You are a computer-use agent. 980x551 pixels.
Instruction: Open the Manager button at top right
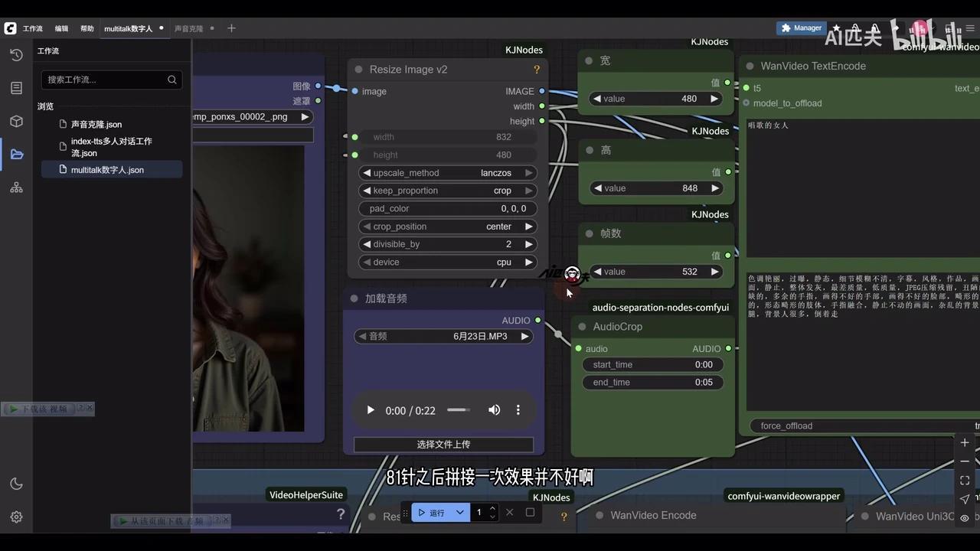pos(801,28)
